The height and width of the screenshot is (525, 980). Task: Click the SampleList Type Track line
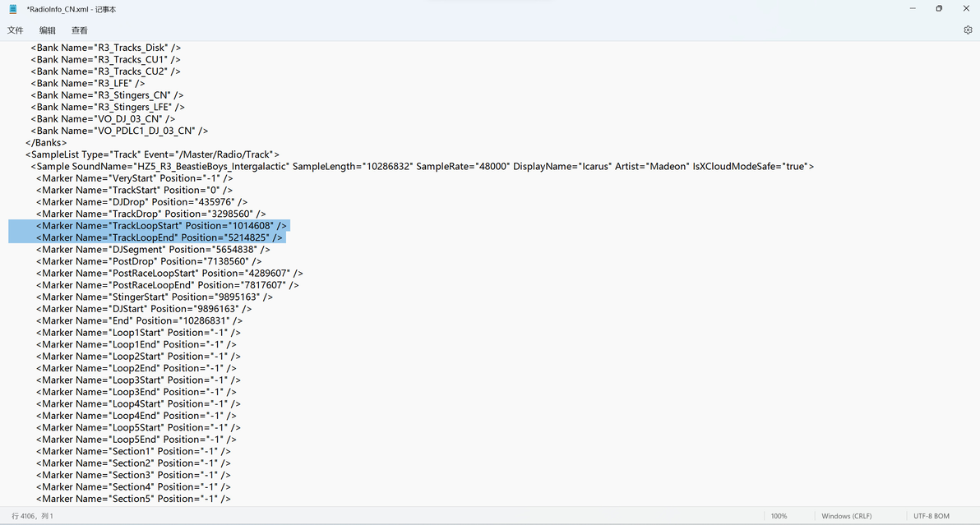pos(152,154)
